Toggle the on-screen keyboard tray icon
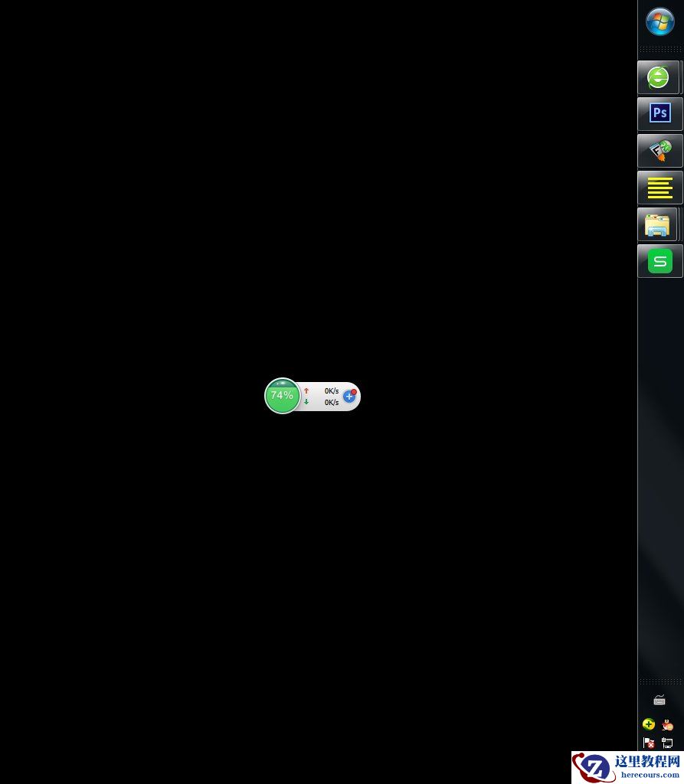 [x=659, y=699]
